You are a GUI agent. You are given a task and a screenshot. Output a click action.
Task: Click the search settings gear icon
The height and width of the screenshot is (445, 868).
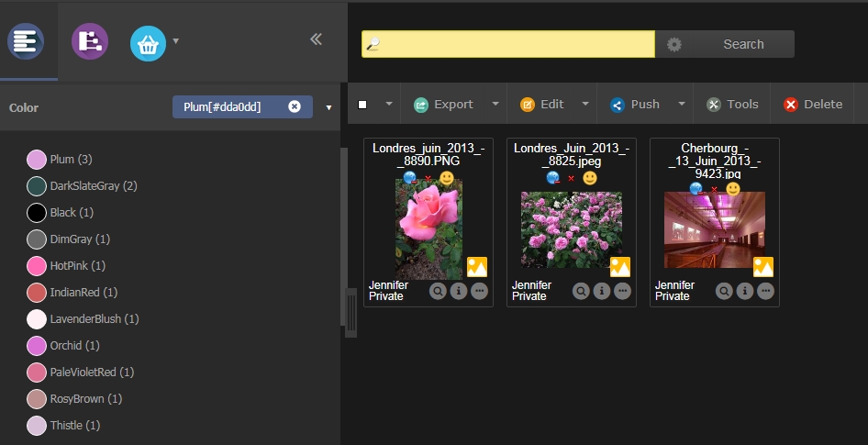pyautogui.click(x=674, y=44)
